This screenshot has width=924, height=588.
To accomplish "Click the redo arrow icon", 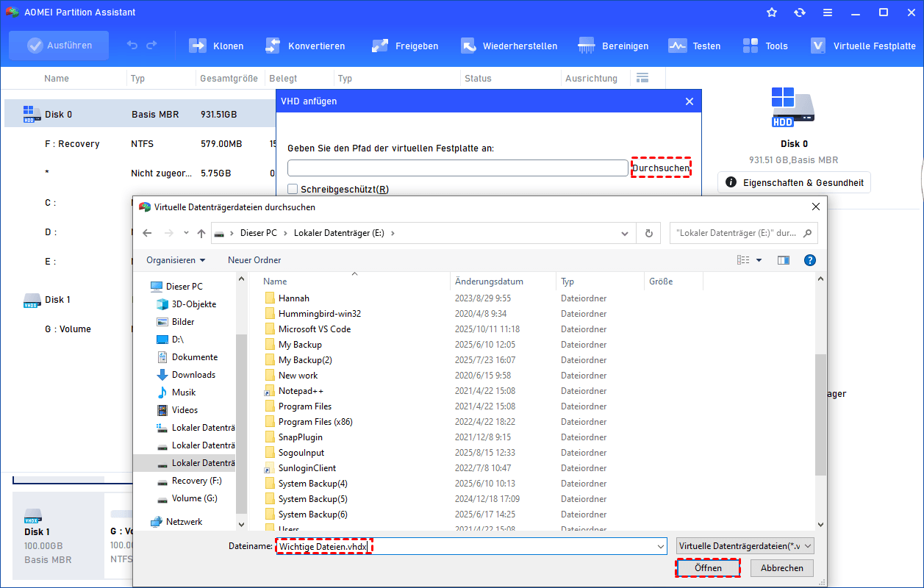I will pyautogui.click(x=151, y=46).
